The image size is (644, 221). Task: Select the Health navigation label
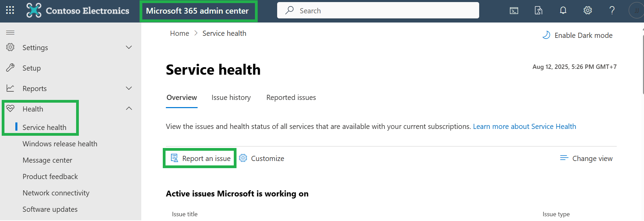(x=33, y=109)
